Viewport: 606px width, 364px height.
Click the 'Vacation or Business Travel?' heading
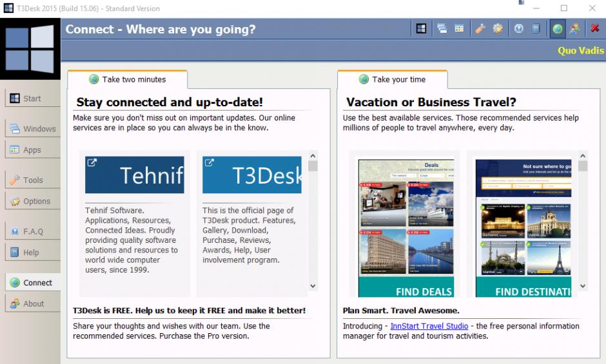pyautogui.click(x=431, y=102)
